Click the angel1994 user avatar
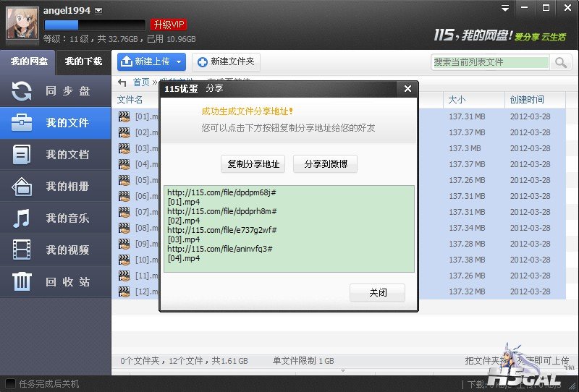 pyautogui.click(x=22, y=24)
